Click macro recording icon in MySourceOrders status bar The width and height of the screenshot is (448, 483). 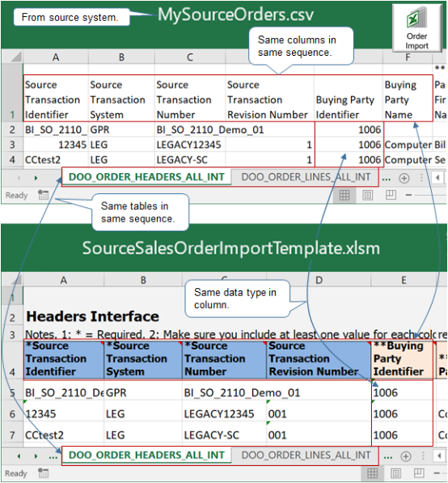43,195
